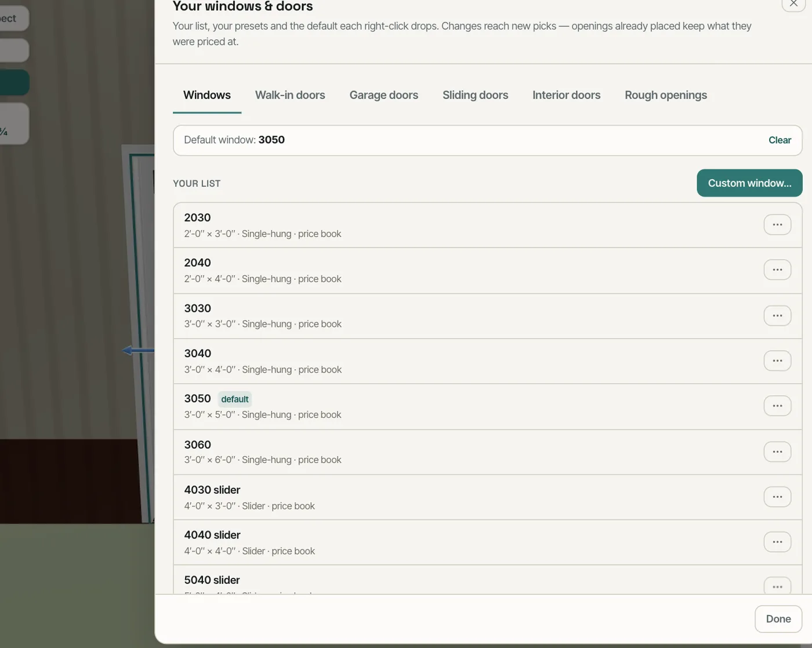The height and width of the screenshot is (648, 812).
Task: Close the windows & doors dialog
Action: (793, 4)
